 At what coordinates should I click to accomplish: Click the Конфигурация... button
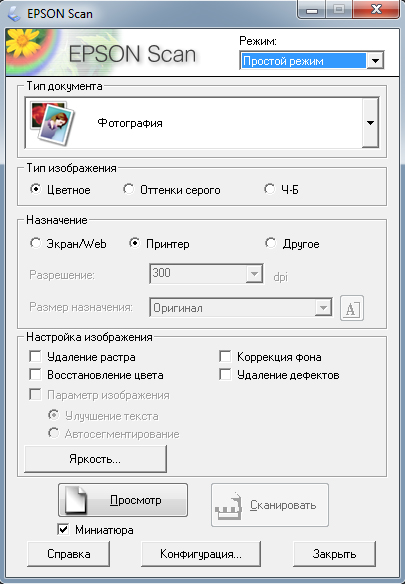[x=201, y=554]
